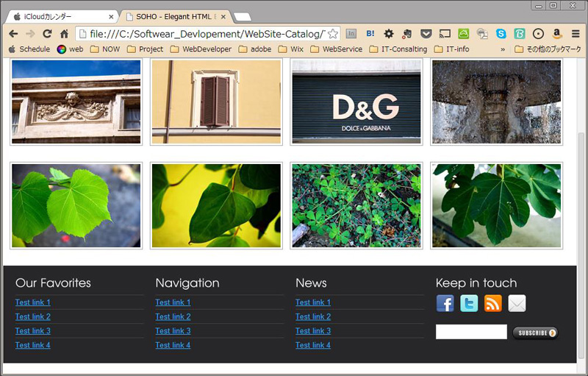Screen dimensions: 588x376
Task: Open the browser home page
Action: tap(64, 34)
